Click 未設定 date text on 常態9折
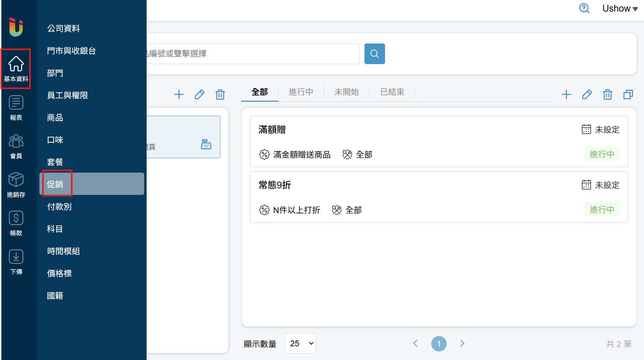Image resolution: width=644 pixels, height=360 pixels. point(607,185)
